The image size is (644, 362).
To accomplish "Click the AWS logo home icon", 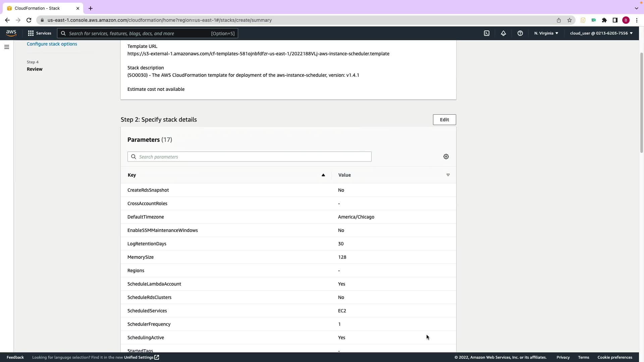I will pos(11,33).
